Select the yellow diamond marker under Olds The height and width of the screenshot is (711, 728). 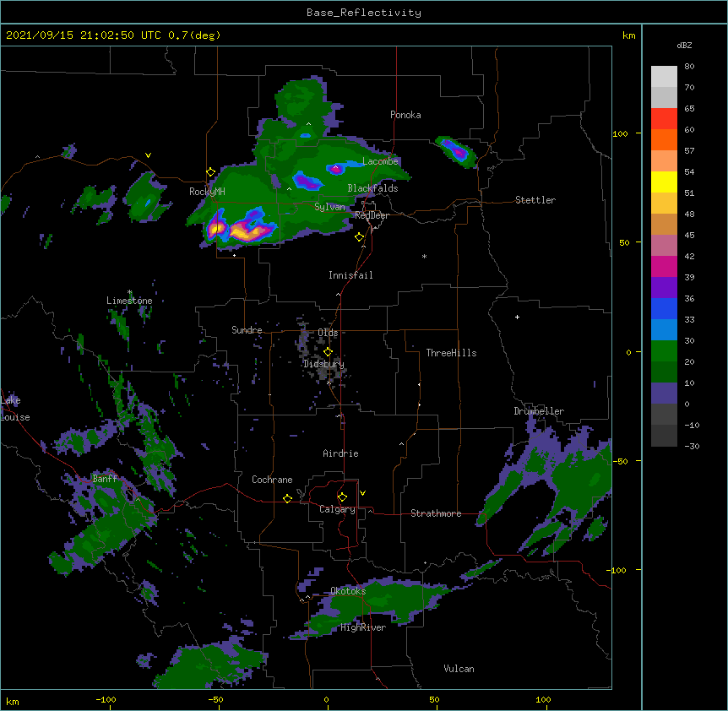tap(328, 351)
